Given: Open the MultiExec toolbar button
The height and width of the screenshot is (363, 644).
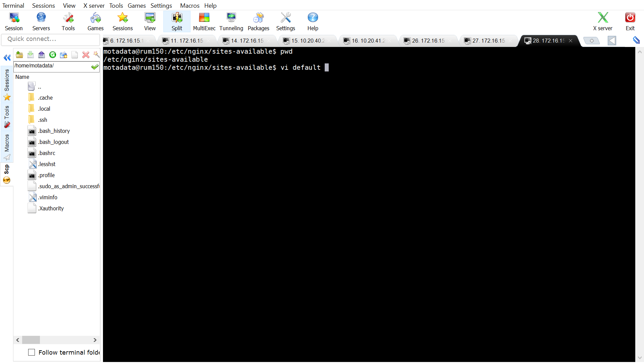Looking at the screenshot, I should 204,21.
